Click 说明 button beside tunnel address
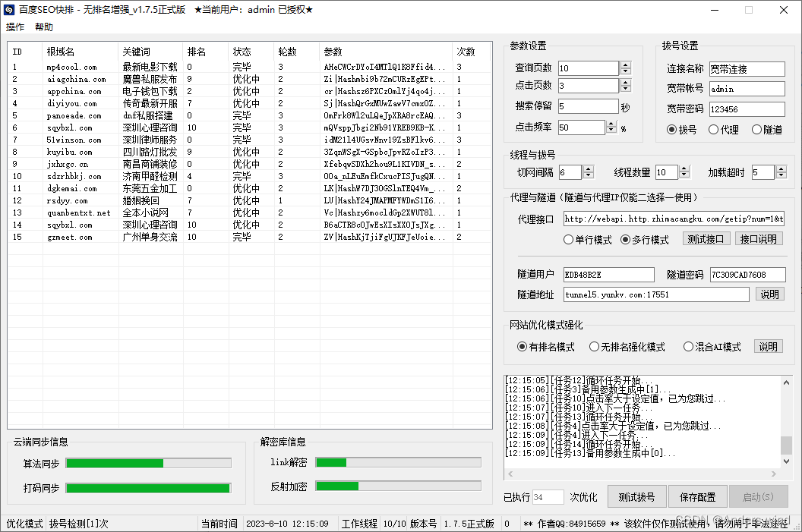The image size is (802, 532). 769,294
